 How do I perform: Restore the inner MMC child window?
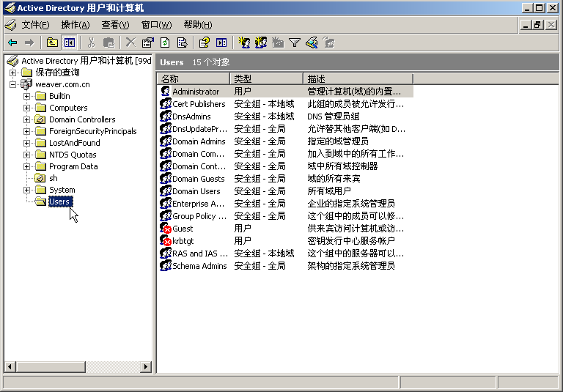(x=537, y=25)
